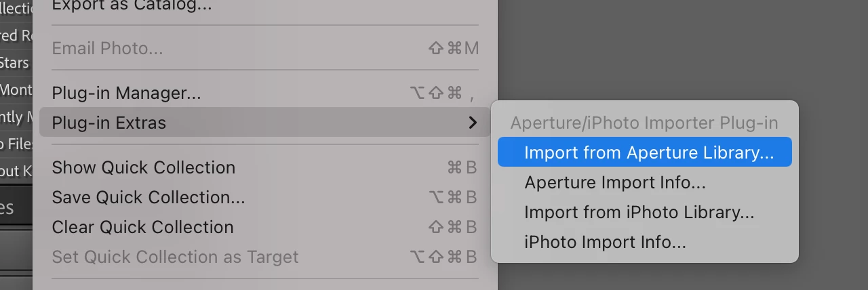The image size is (868, 290).
Task: Click the Plug-in Extras submenu chevron
Action: tap(473, 123)
